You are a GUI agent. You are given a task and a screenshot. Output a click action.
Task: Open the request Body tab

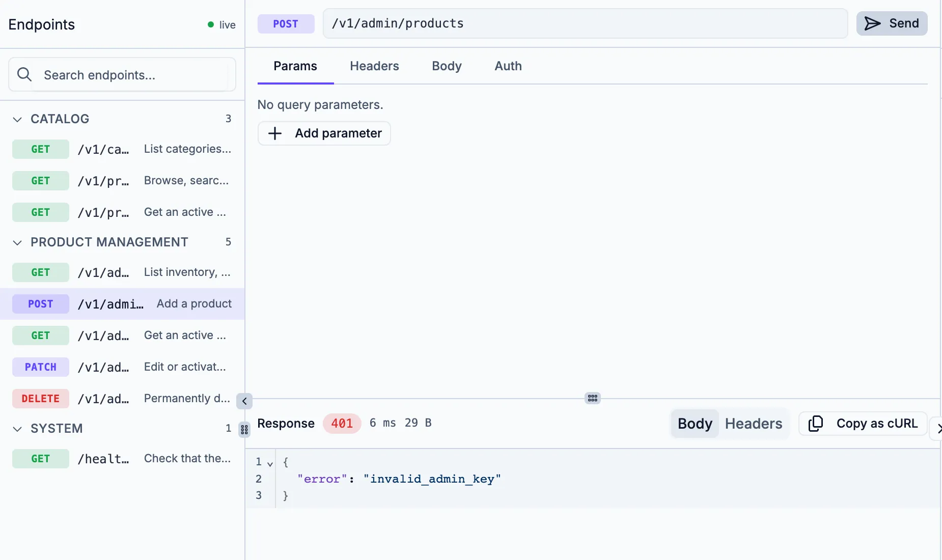tap(447, 66)
